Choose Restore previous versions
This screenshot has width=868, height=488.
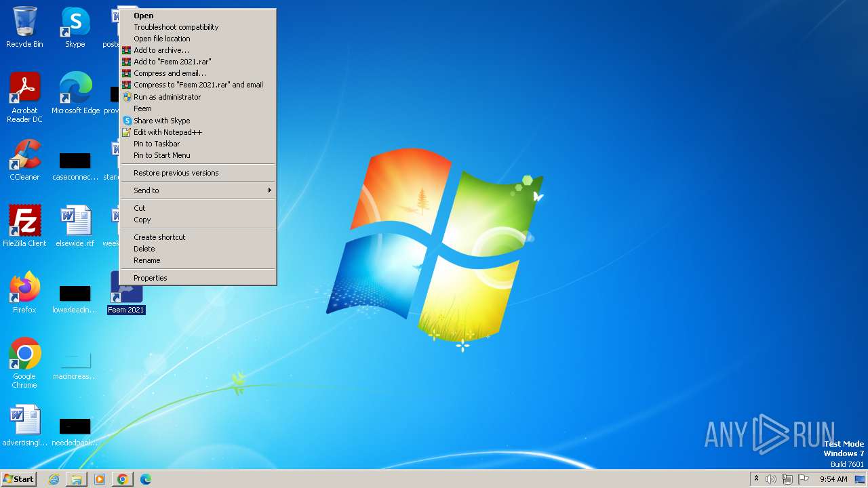click(198, 173)
